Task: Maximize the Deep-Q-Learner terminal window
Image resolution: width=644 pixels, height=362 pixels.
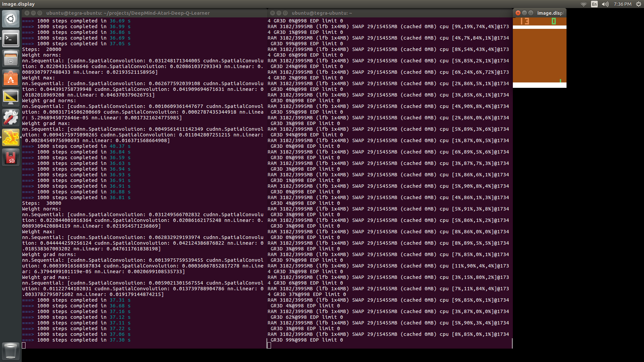Action: click(x=40, y=13)
